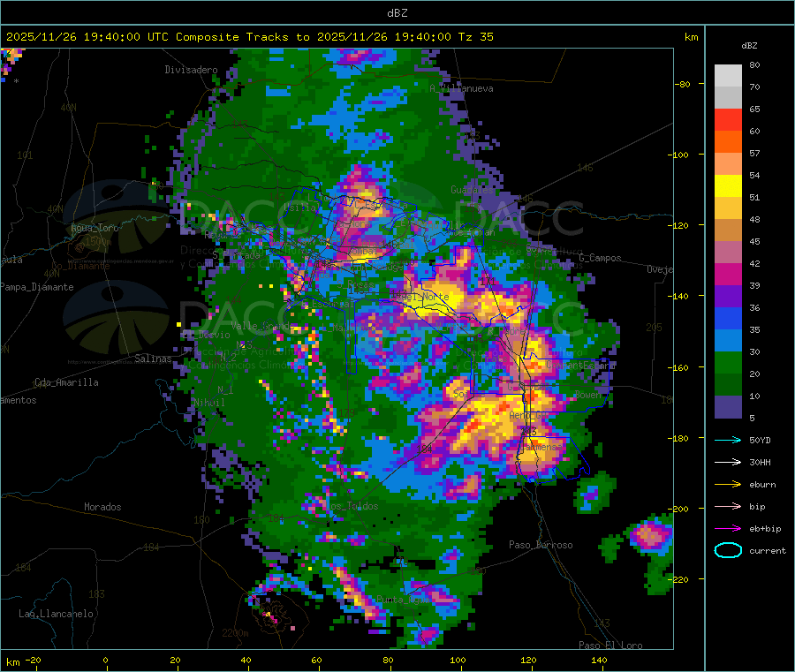Click the -80 tick on vertical axis

click(683, 84)
